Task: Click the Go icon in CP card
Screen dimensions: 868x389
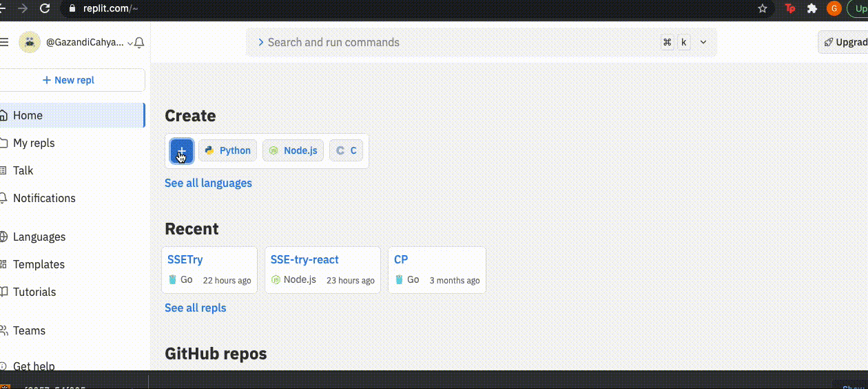Action: (399, 280)
